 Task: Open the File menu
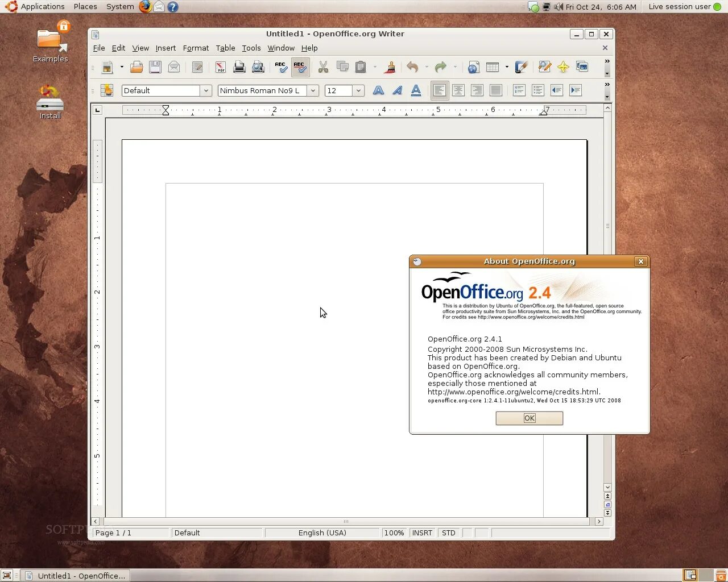point(99,48)
